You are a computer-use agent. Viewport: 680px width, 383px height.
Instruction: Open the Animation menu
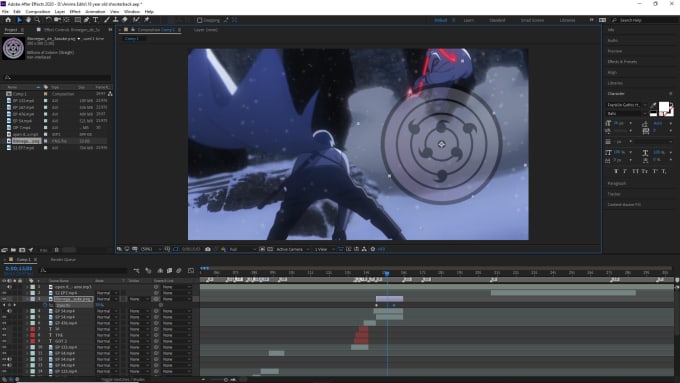95,11
